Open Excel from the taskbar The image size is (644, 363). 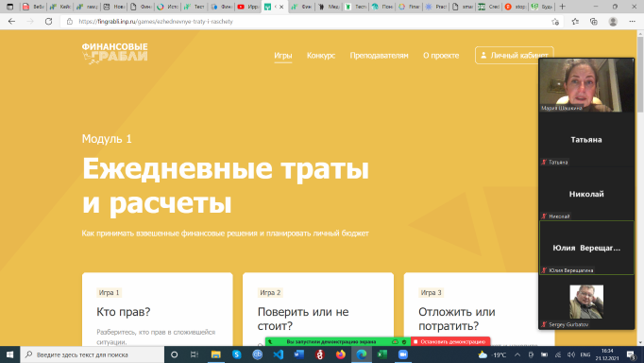click(x=382, y=354)
